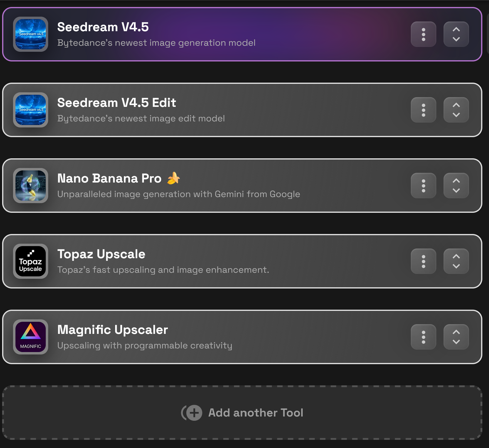Open options menu for Magnific Upscaler

click(424, 337)
